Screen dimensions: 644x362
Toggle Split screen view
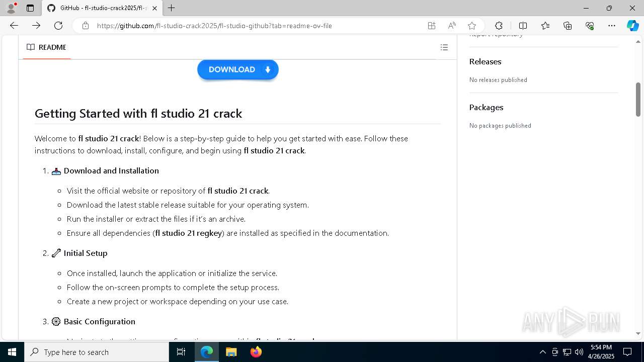pyautogui.click(x=523, y=26)
